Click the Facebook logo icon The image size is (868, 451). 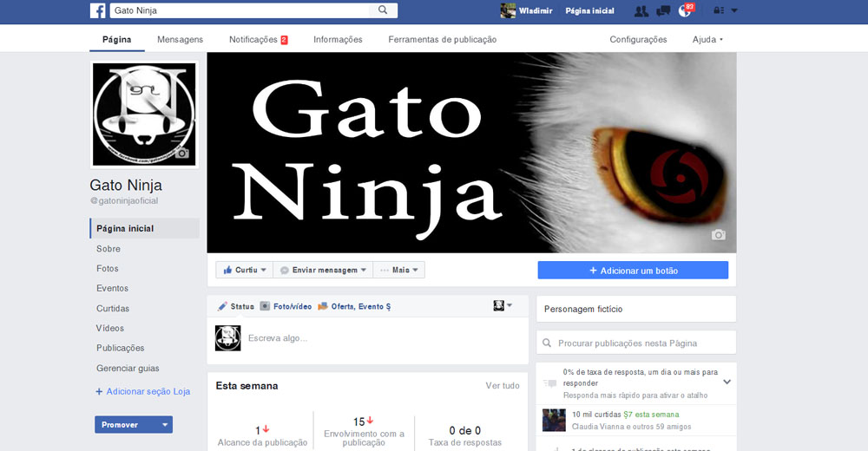[98, 10]
